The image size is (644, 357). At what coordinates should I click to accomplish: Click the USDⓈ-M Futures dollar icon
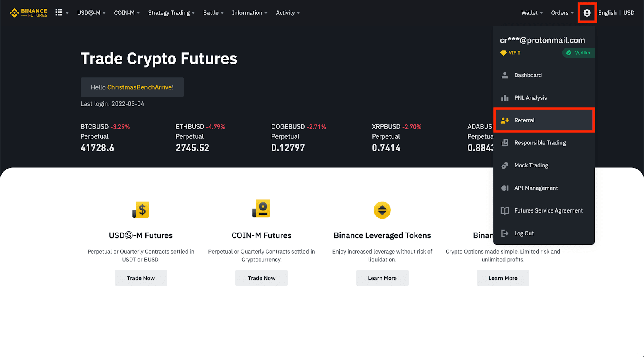pyautogui.click(x=141, y=210)
